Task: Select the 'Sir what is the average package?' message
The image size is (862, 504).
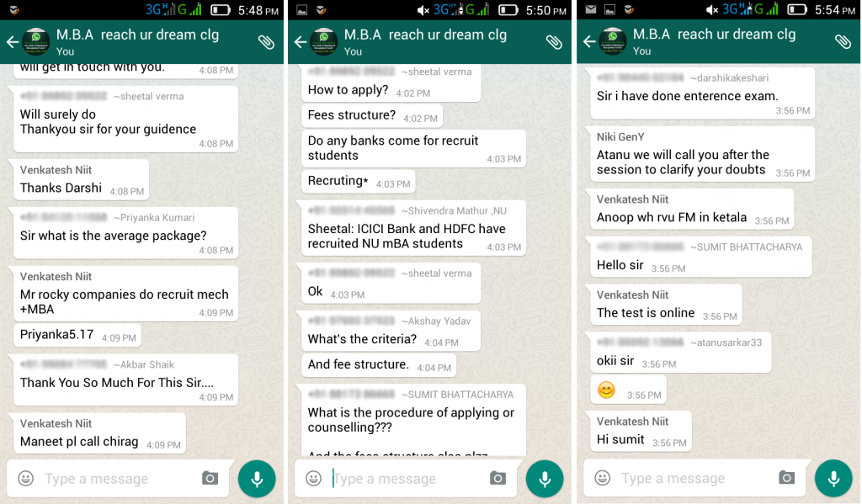Action: coord(126,233)
